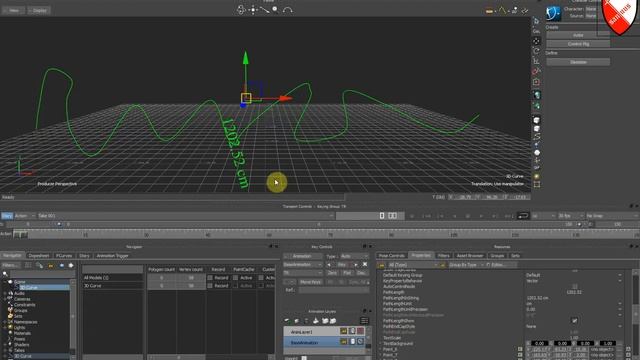Open the Asset Browser tab
Image resolution: width=640 pixels, height=360 pixels.
(470, 256)
